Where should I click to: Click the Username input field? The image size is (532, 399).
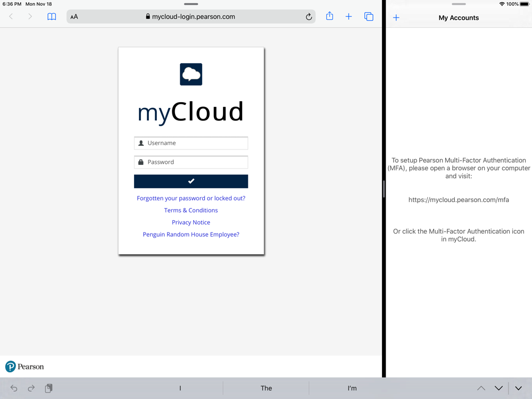191,143
